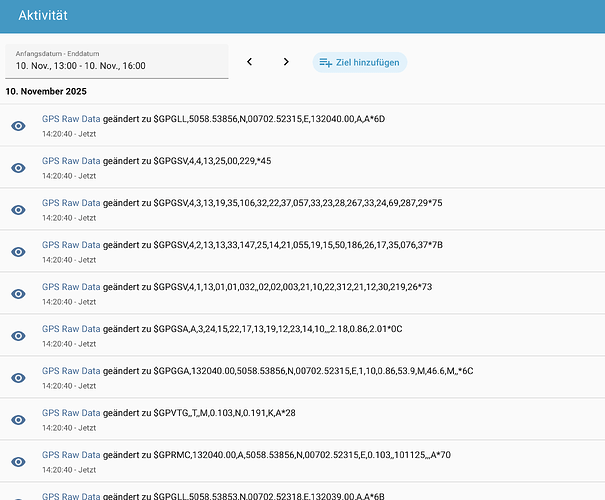Image resolution: width=605 pixels, height=500 pixels.
Task: Open the Anfangsdatum - Enddatum date range picker
Action: point(116,61)
